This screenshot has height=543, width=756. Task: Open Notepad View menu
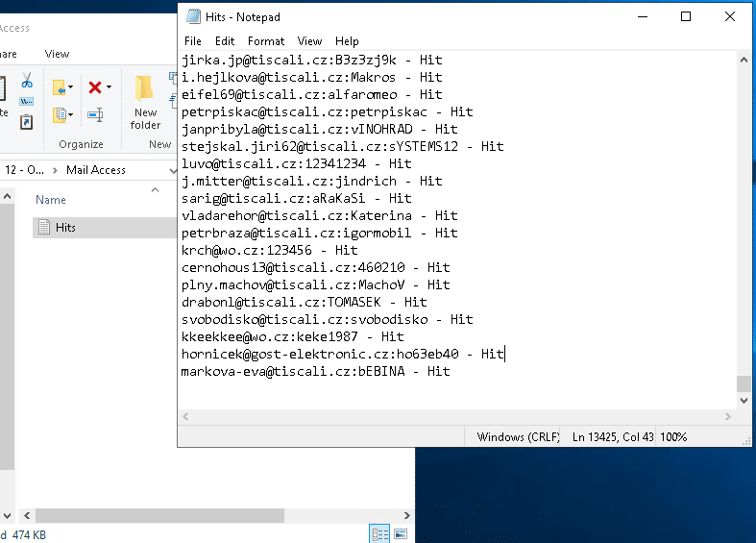pos(309,41)
